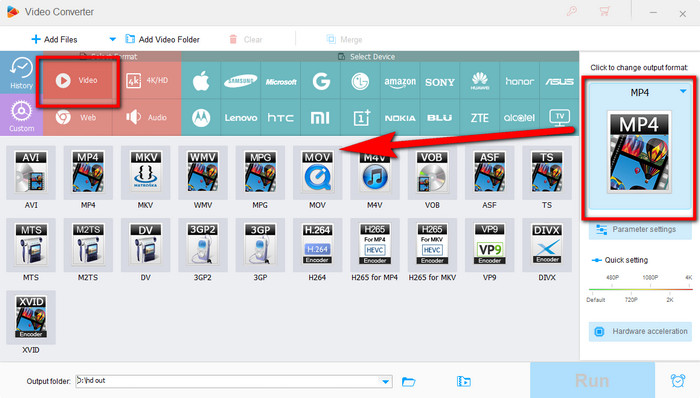Open Motorola device presets

(201, 118)
